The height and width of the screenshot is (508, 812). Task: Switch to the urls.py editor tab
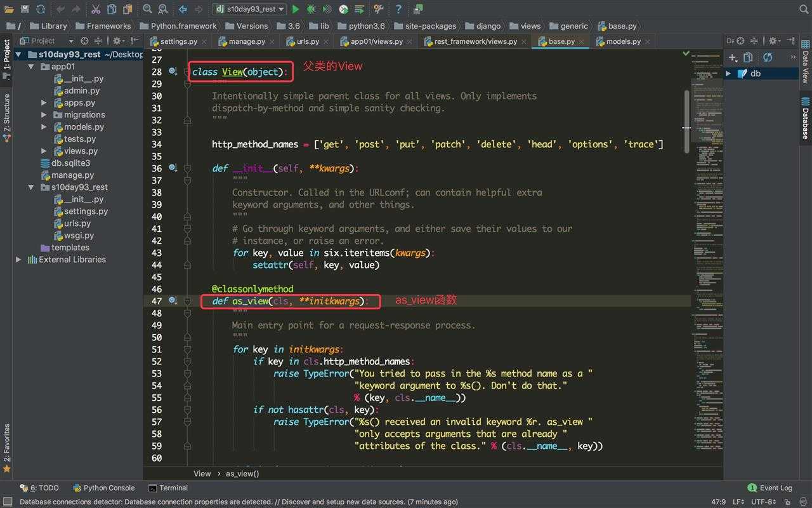click(308, 41)
